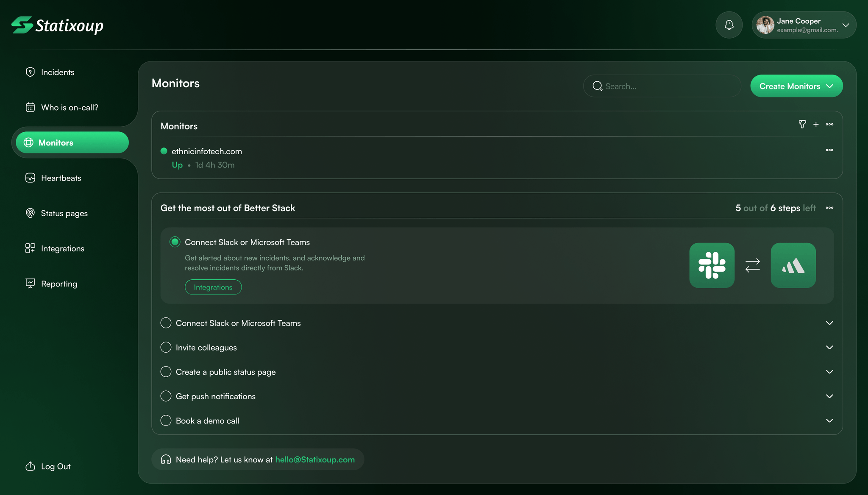This screenshot has width=868, height=495.
Task: Open three-dots menu for ethnicinfotech.com monitor
Action: (x=829, y=150)
